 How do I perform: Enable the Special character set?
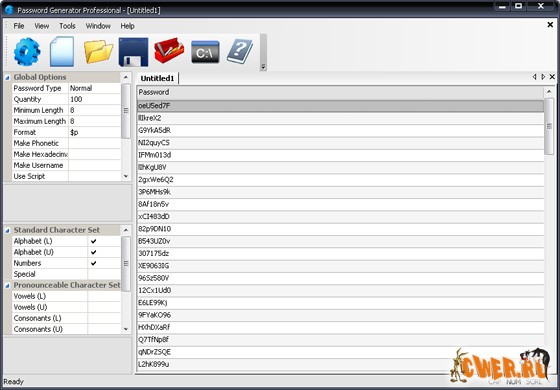[104, 274]
